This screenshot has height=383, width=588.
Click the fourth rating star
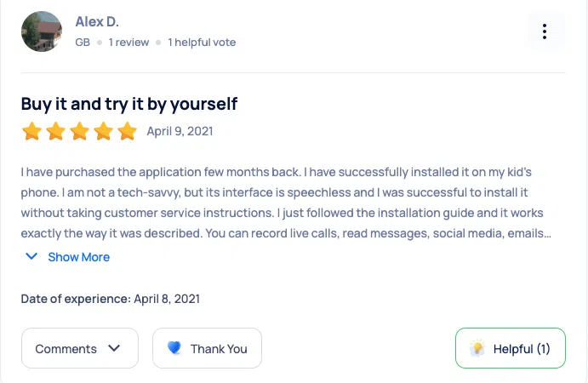[103, 131]
